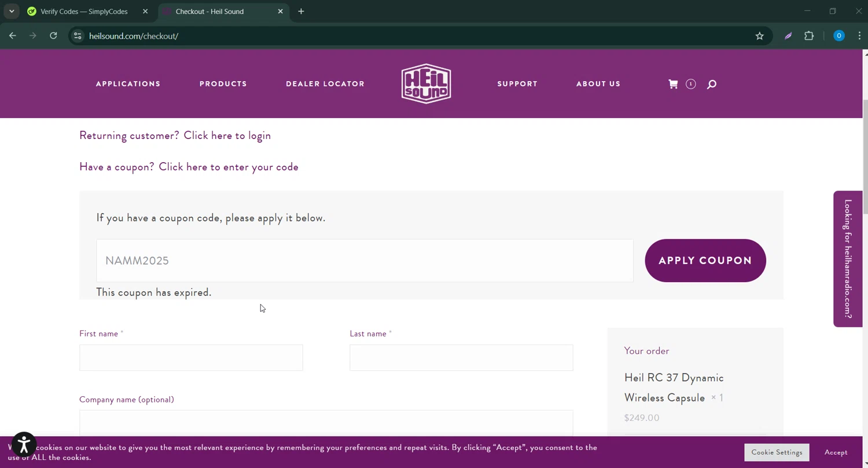Screen dimensions: 868x468
Task: Click the Heil Sound logo
Action: [x=426, y=83]
